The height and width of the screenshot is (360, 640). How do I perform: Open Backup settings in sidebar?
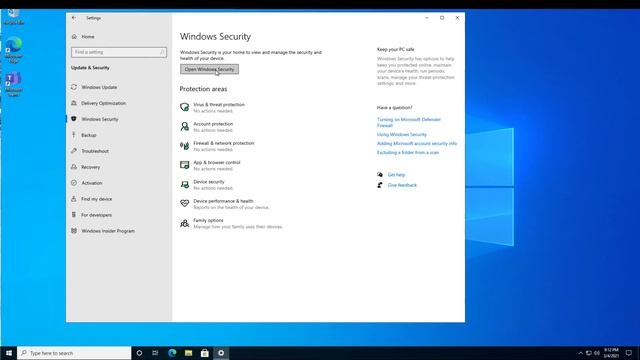tap(89, 135)
